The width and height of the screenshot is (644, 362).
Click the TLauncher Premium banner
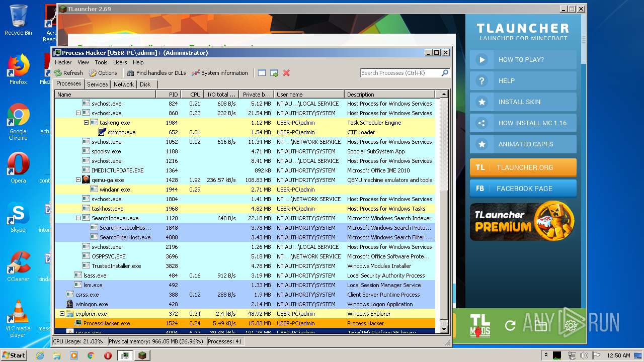(523, 221)
